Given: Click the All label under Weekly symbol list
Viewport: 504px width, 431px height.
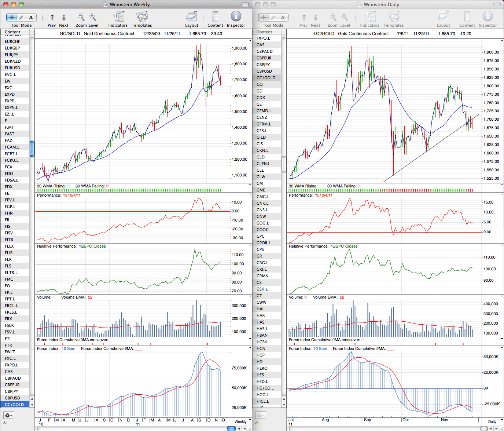Looking at the screenshot, I should (x=5, y=423).
